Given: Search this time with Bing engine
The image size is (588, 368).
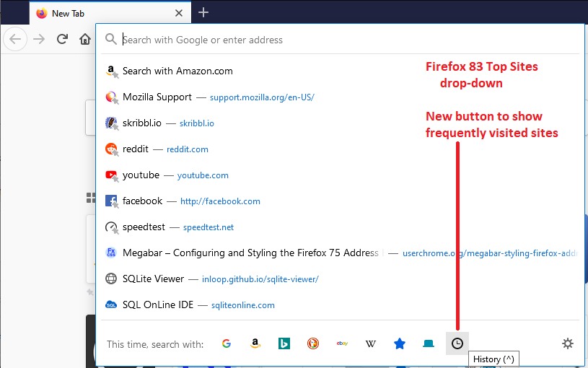Looking at the screenshot, I should point(284,343).
